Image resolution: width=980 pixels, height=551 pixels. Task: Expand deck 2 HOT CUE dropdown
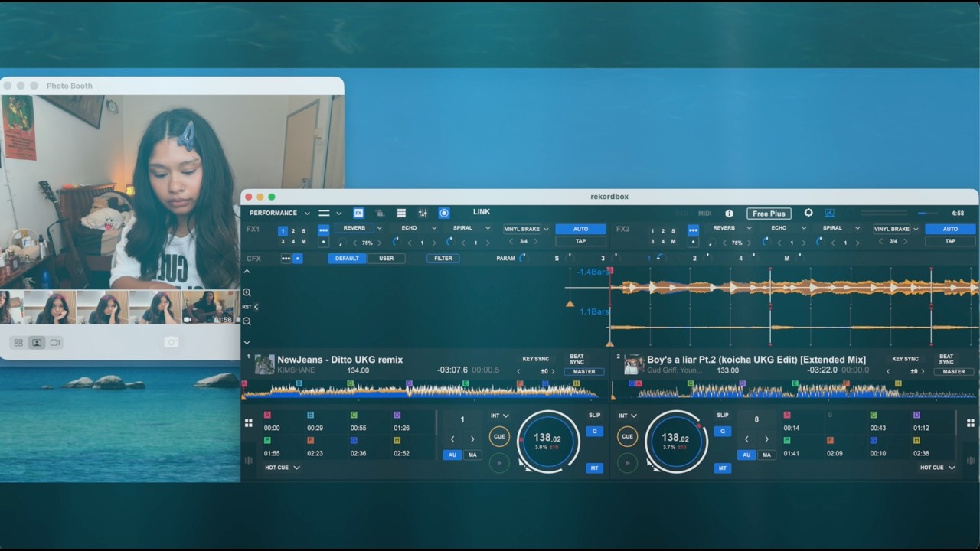click(x=938, y=468)
